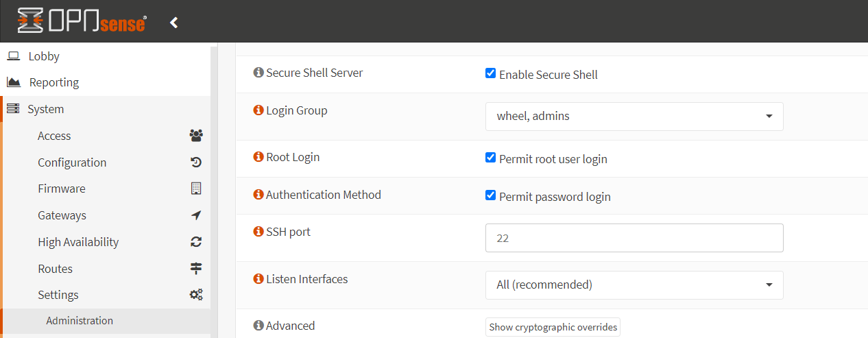
Task: Show help info for Advanced
Action: (258, 326)
